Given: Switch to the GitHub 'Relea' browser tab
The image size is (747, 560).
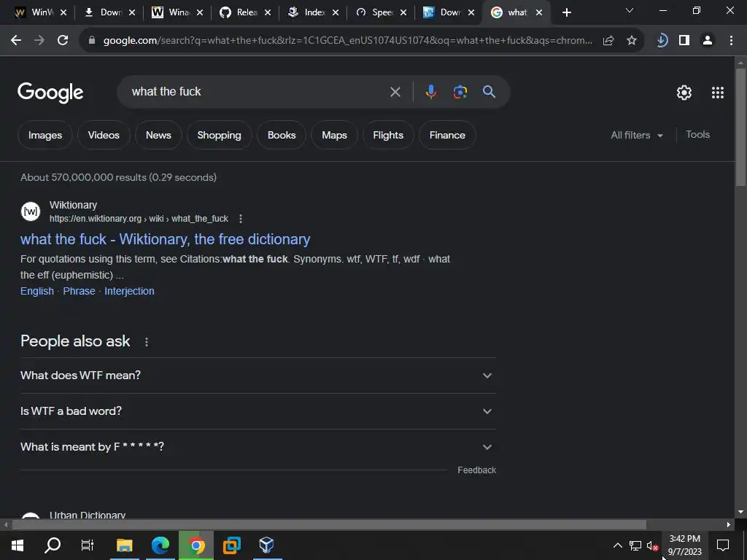Looking at the screenshot, I should tap(239, 12).
